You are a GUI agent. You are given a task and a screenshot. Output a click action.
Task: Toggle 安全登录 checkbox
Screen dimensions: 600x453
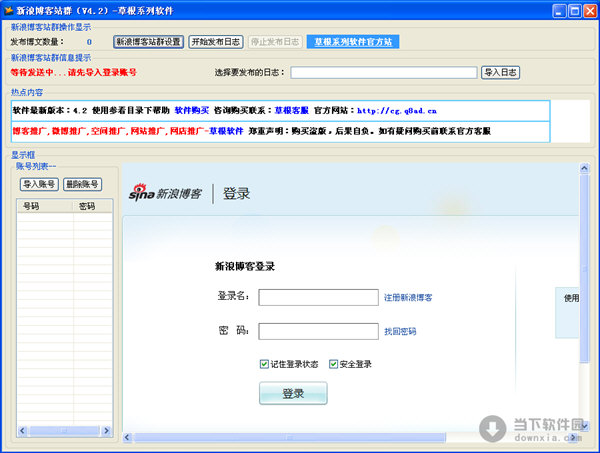click(333, 364)
